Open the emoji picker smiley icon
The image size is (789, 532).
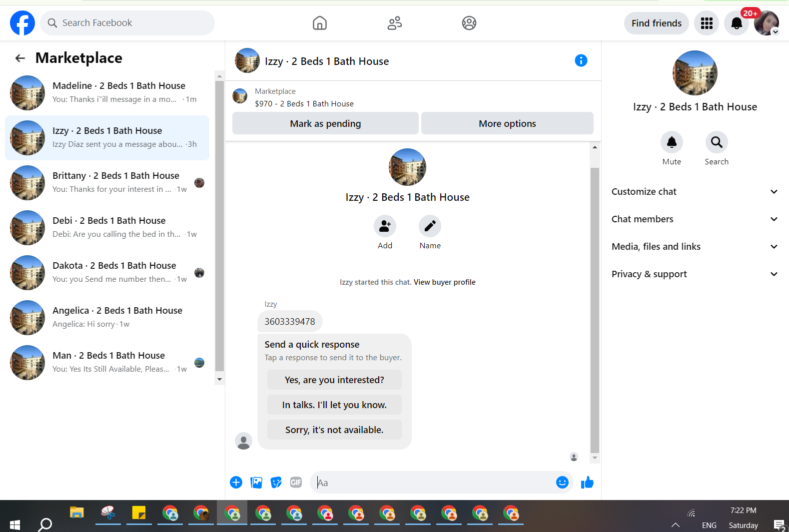tap(562, 483)
